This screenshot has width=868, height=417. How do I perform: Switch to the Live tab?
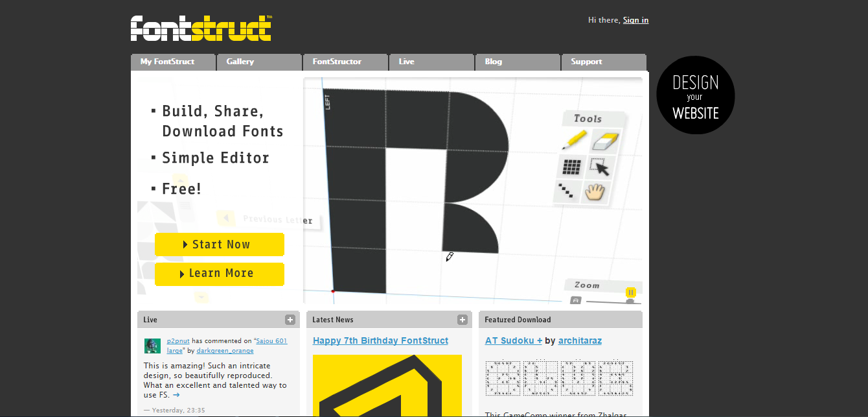431,62
